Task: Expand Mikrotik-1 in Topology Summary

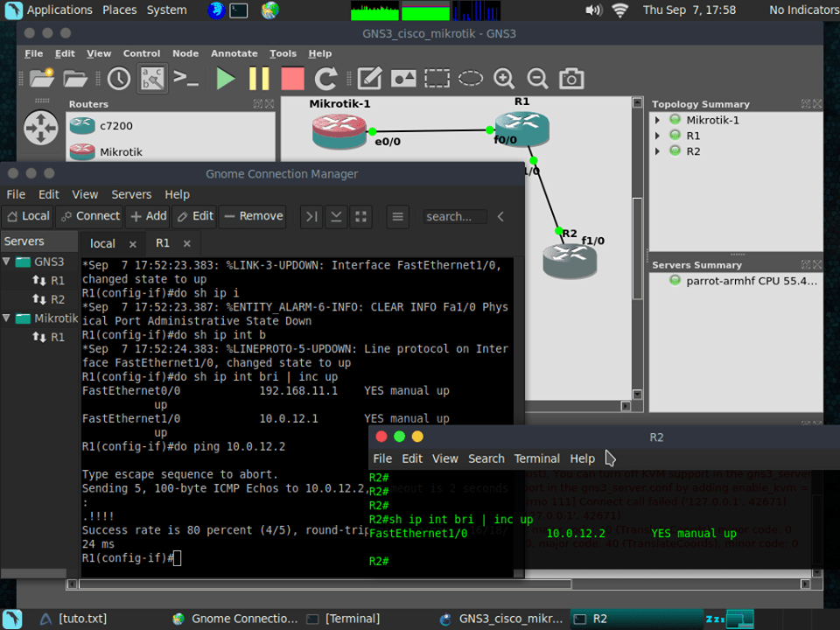Action: point(657,120)
